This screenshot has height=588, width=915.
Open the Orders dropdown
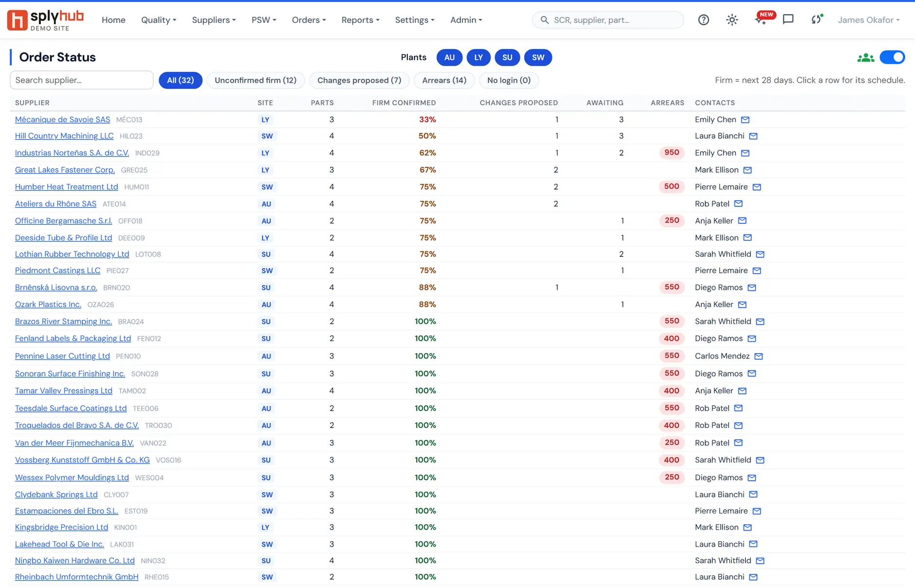(x=309, y=20)
